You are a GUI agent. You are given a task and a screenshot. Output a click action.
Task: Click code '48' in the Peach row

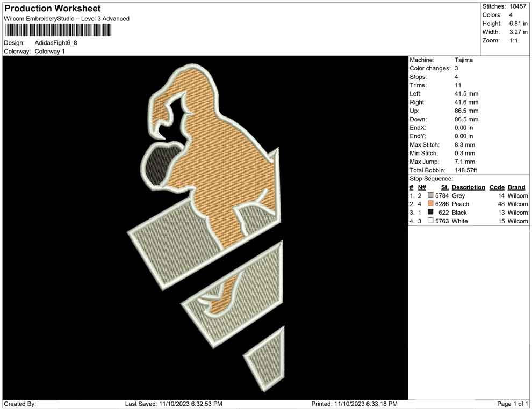click(x=501, y=204)
